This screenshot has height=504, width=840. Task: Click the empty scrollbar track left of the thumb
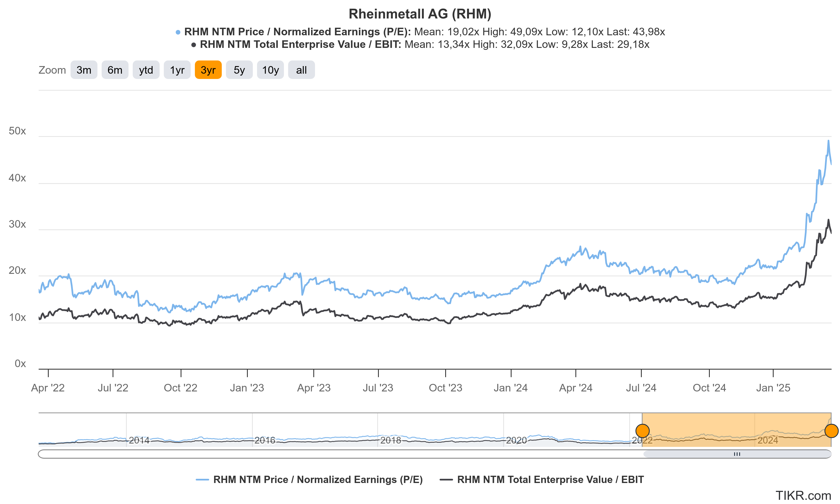pyautogui.click(x=340, y=454)
